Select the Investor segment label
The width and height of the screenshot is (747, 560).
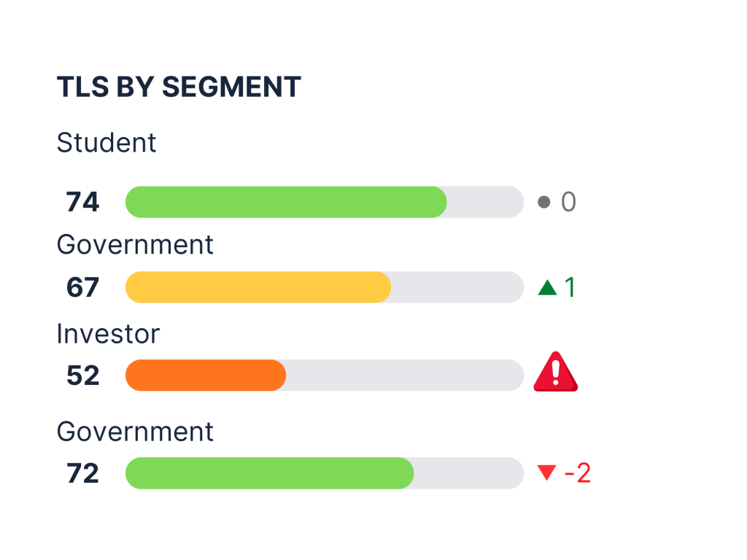point(108,334)
